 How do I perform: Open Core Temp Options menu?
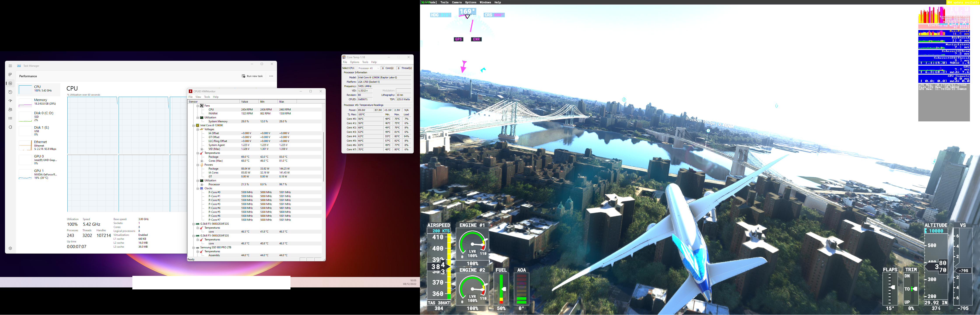pyautogui.click(x=355, y=62)
